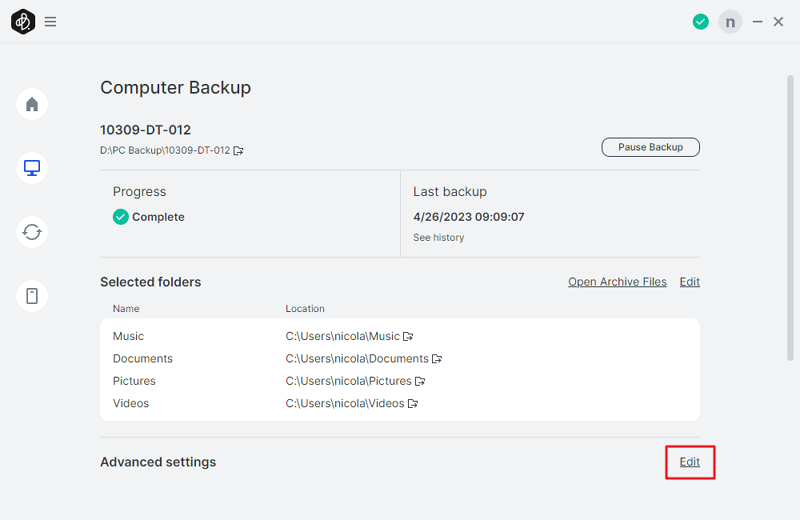Screen dimensions: 800x520
Task: Click computer name 10309-DT-012
Action: (x=145, y=130)
